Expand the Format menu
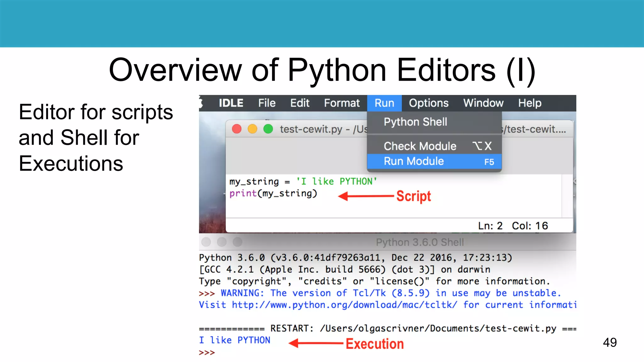 [x=342, y=103]
